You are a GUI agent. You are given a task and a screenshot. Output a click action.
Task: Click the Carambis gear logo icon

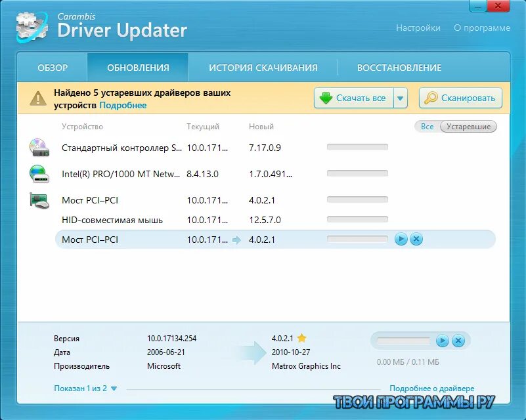tap(32, 27)
